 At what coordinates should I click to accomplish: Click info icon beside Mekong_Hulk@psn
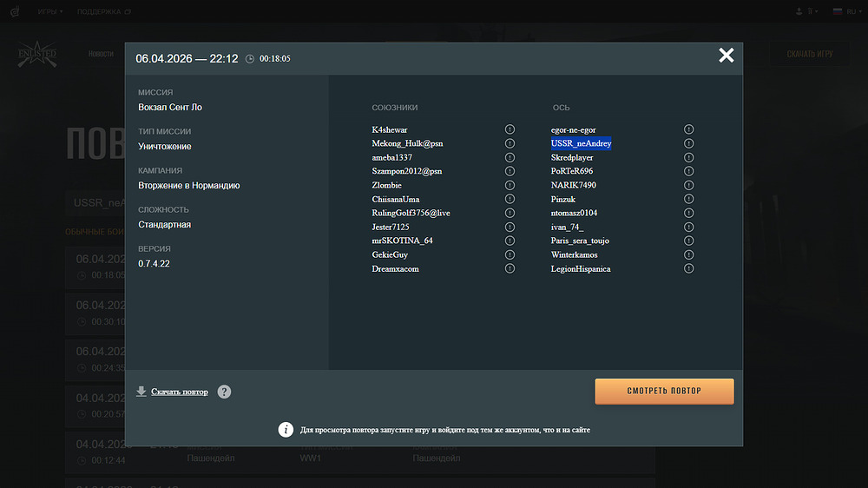click(x=510, y=143)
